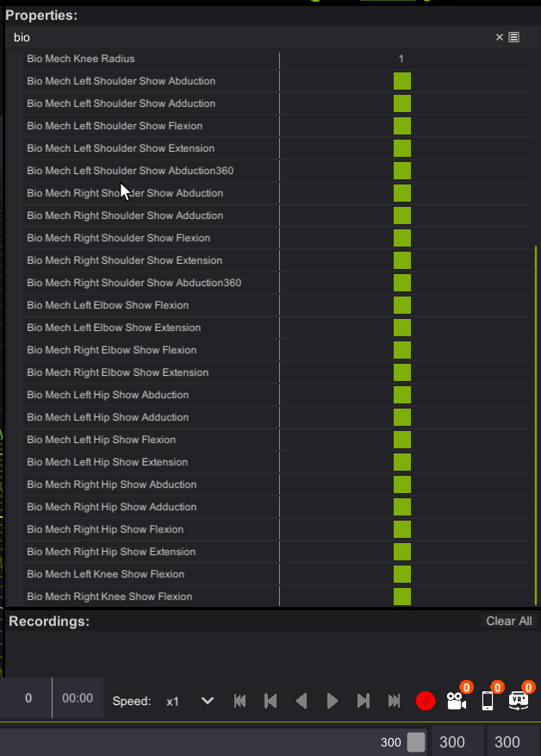
Task: Uncheck Bio Mech Right Hip Show Extension
Action: [x=402, y=552]
